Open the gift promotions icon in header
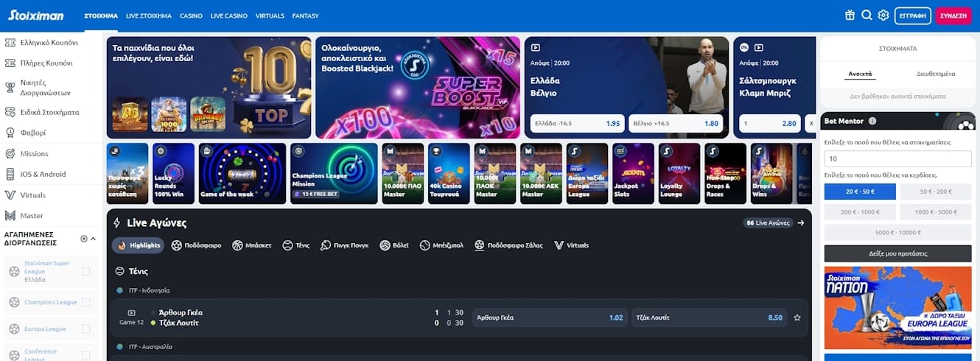The height and width of the screenshot is (361, 980). pos(850,15)
